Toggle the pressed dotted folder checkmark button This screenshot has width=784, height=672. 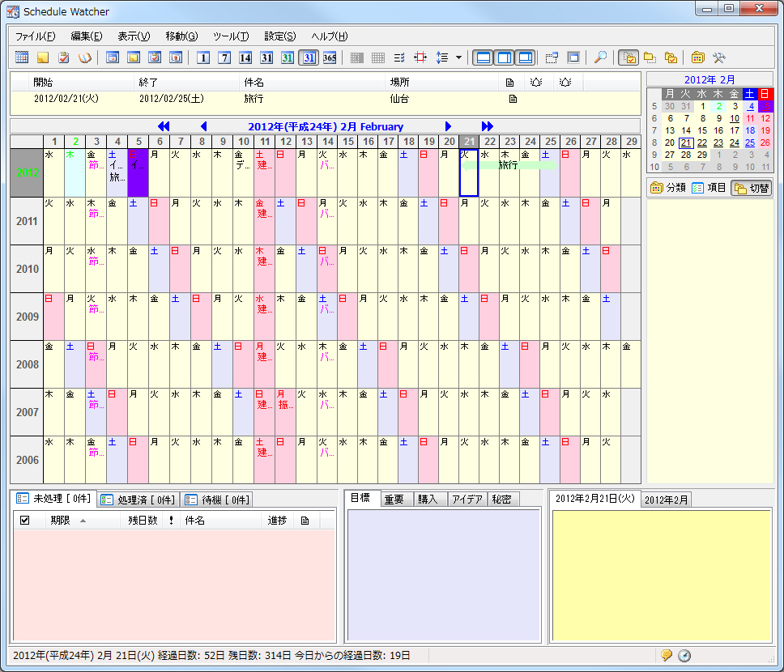[x=628, y=57]
